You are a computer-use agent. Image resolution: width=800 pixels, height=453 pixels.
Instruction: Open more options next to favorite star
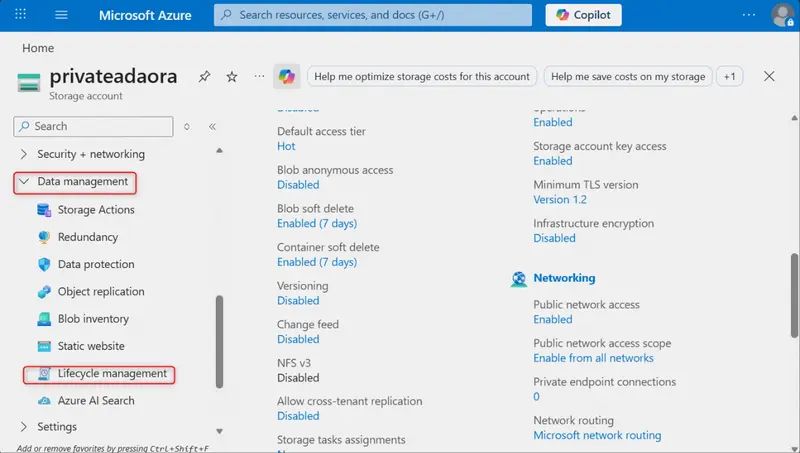259,77
